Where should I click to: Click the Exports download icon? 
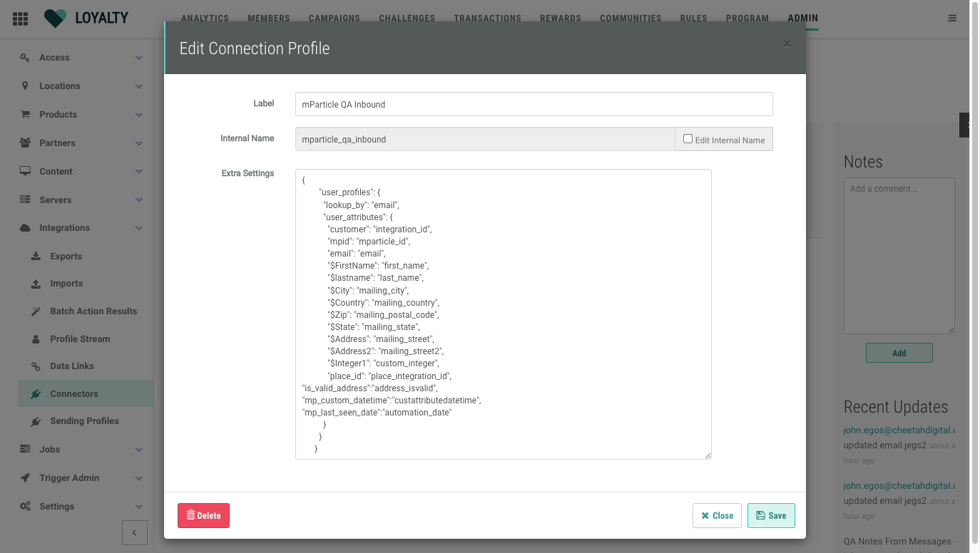click(x=36, y=257)
